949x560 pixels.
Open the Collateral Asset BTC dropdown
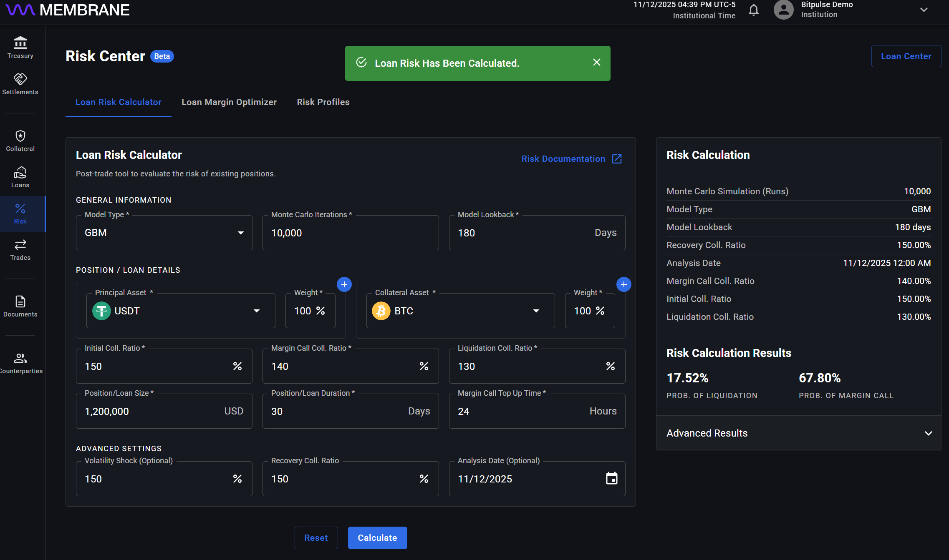460,311
